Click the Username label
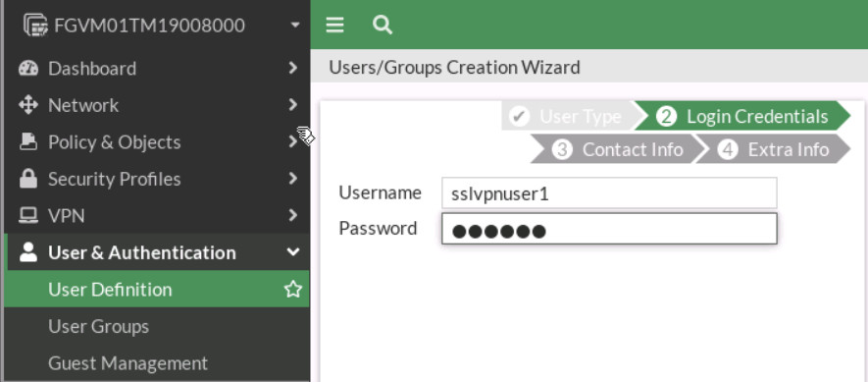Viewport: 868px width, 382px height. coord(380,192)
